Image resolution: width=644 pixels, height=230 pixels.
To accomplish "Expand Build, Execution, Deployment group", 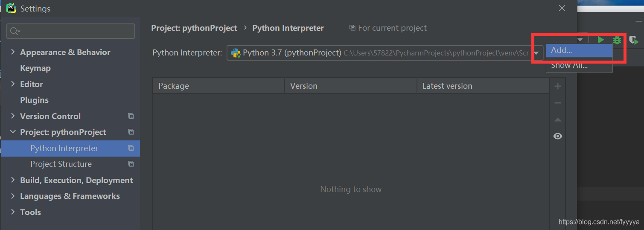I will click(x=12, y=180).
